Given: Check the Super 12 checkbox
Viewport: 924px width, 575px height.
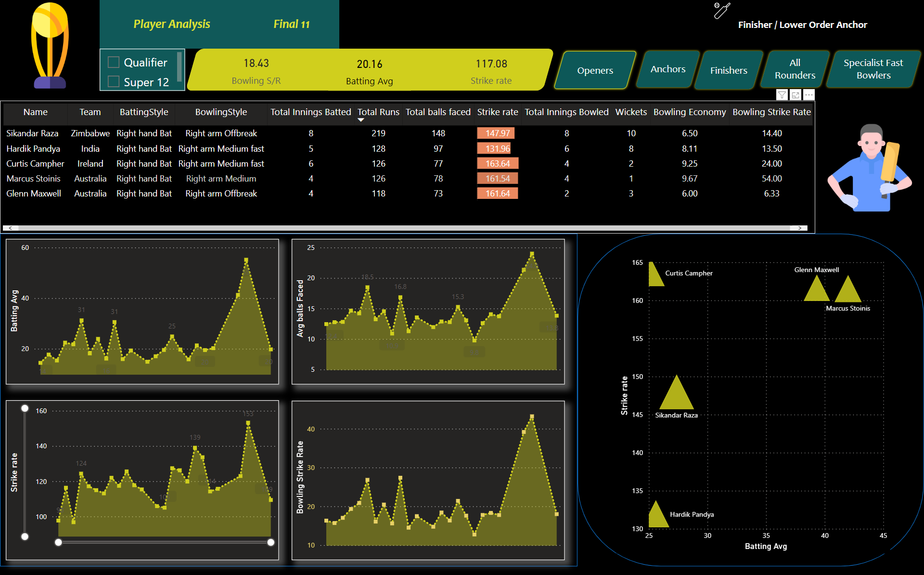Looking at the screenshot, I should pos(114,82).
